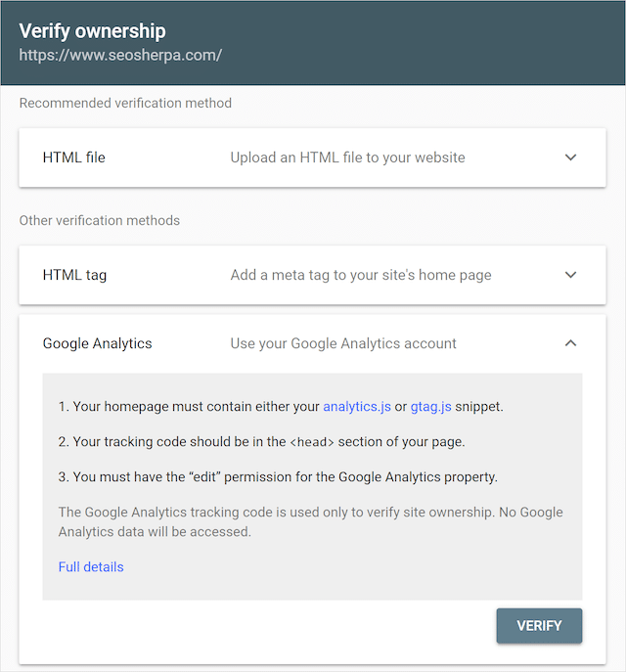Click the <head> code text in step 2

(x=312, y=442)
